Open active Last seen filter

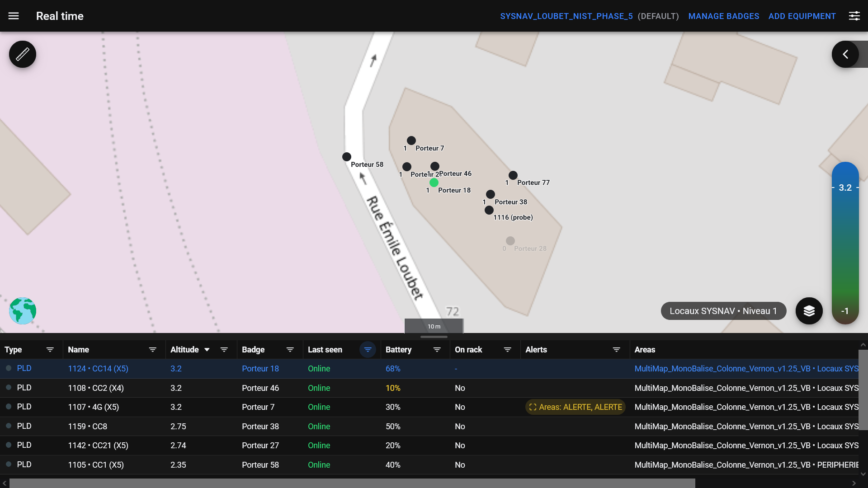368,350
